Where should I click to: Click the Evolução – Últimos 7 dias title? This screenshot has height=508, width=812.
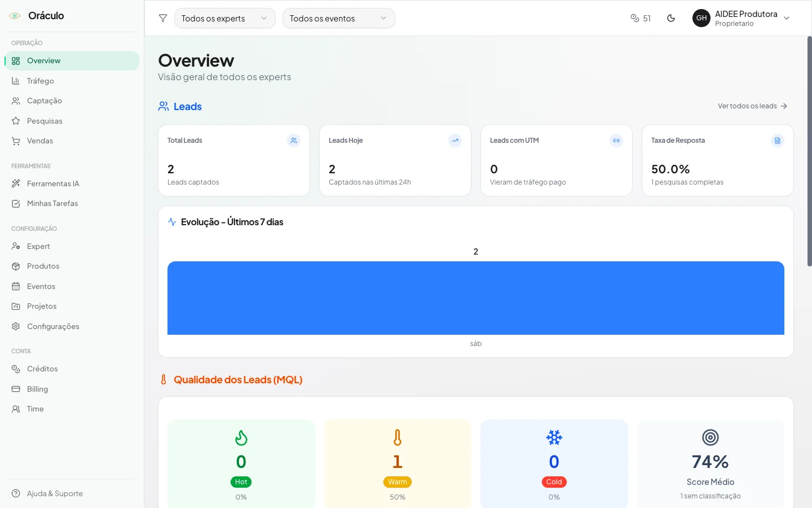tap(232, 222)
